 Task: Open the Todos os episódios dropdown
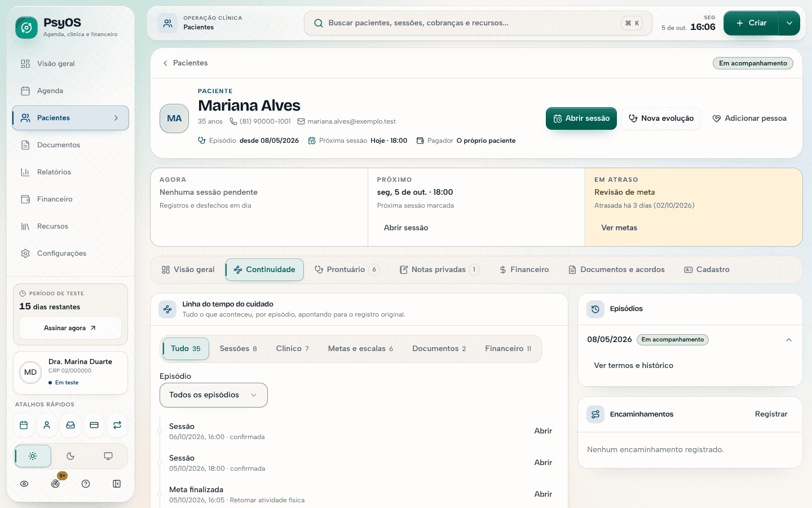pyautogui.click(x=214, y=395)
